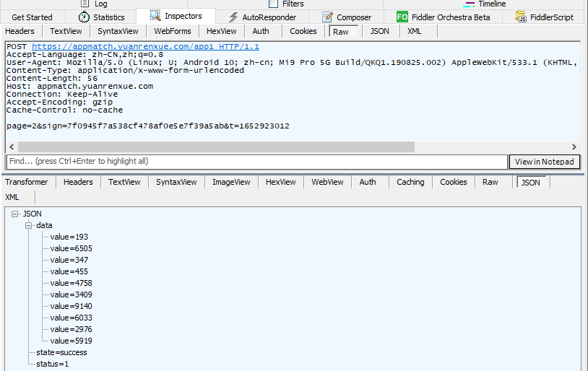Click the Composer pencil icon
Viewport: 588px width, 371px height.
point(327,17)
